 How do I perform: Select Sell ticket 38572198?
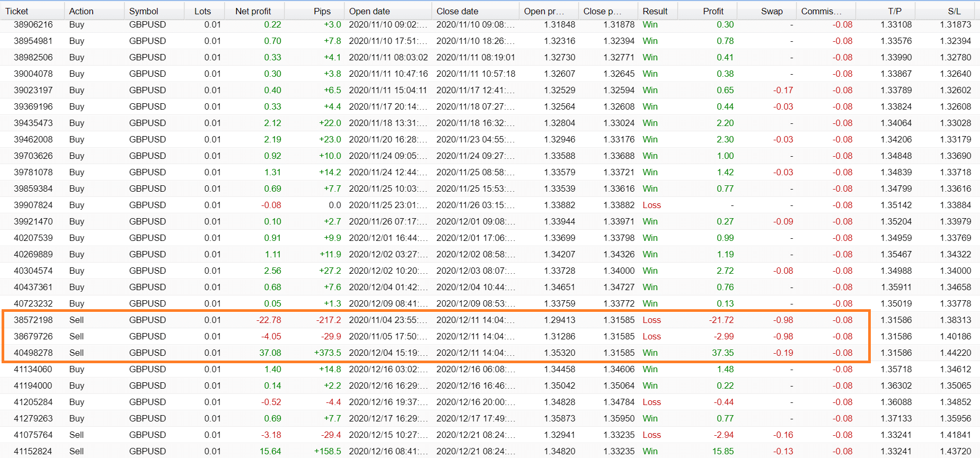coord(33,320)
